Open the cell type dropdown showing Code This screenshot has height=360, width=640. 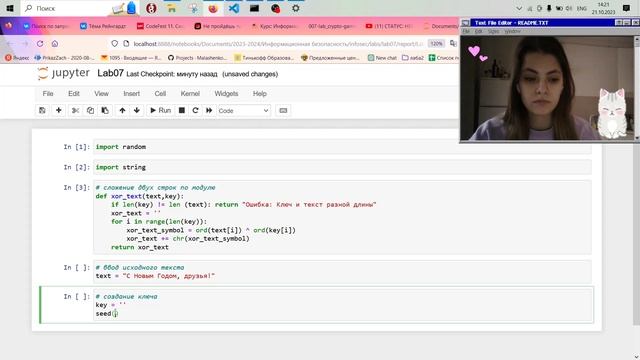pos(244,111)
